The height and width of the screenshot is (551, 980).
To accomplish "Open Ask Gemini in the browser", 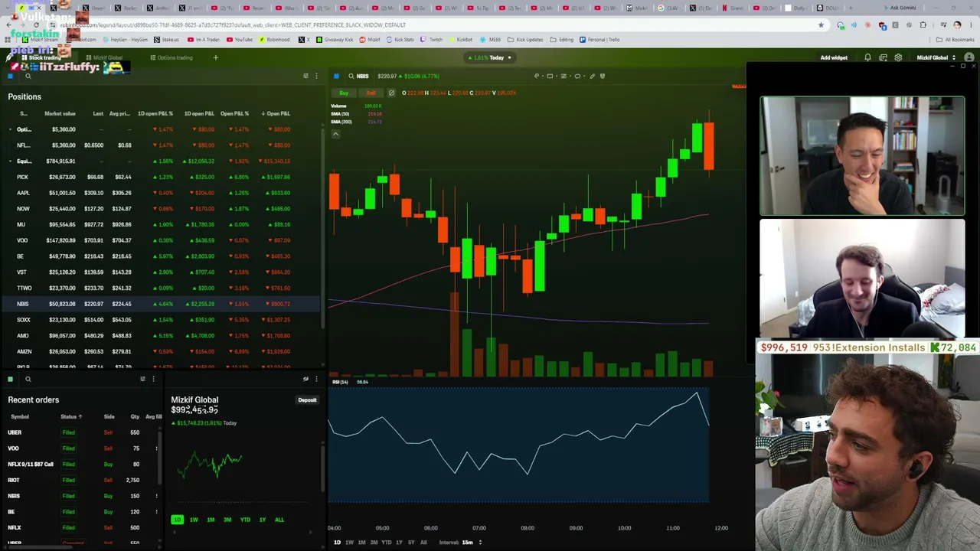I will click(x=899, y=8).
